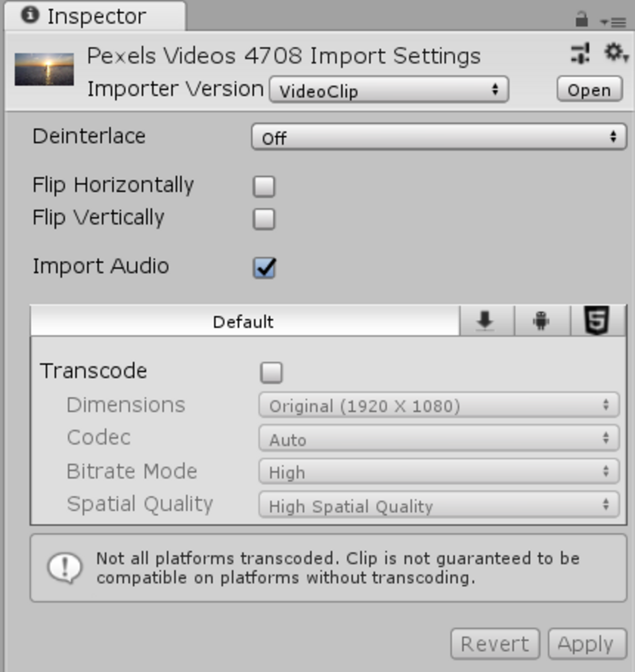The width and height of the screenshot is (635, 672).
Task: Switch to the Android platform tab
Action: point(541,321)
